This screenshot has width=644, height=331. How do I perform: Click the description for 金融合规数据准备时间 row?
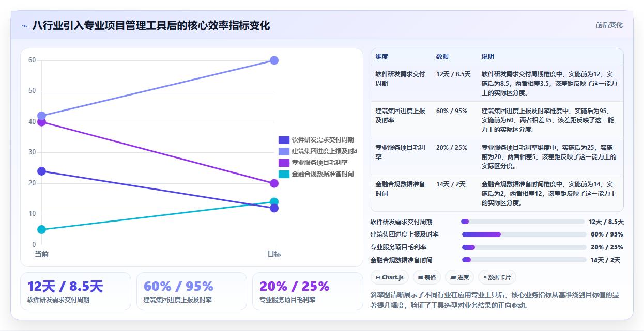pyautogui.click(x=549, y=193)
